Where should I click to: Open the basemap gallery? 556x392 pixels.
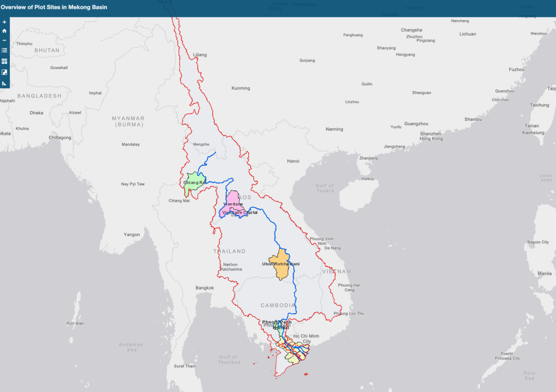(x=4, y=61)
